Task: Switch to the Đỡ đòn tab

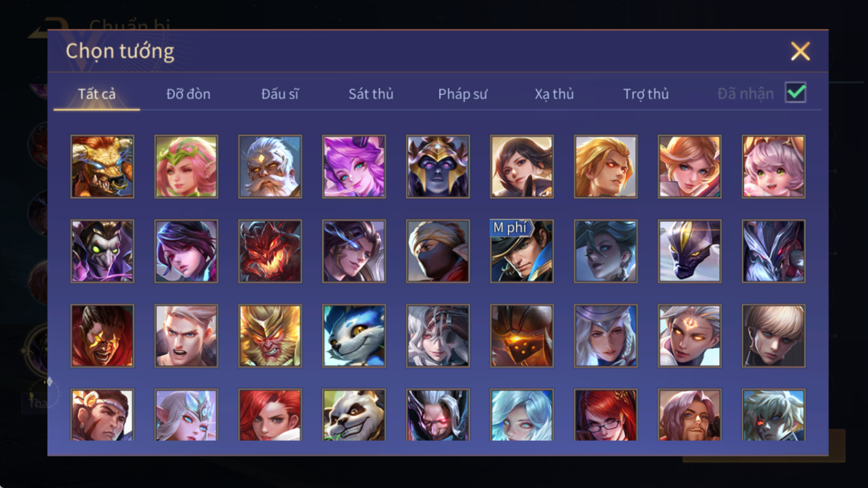Action: point(188,94)
